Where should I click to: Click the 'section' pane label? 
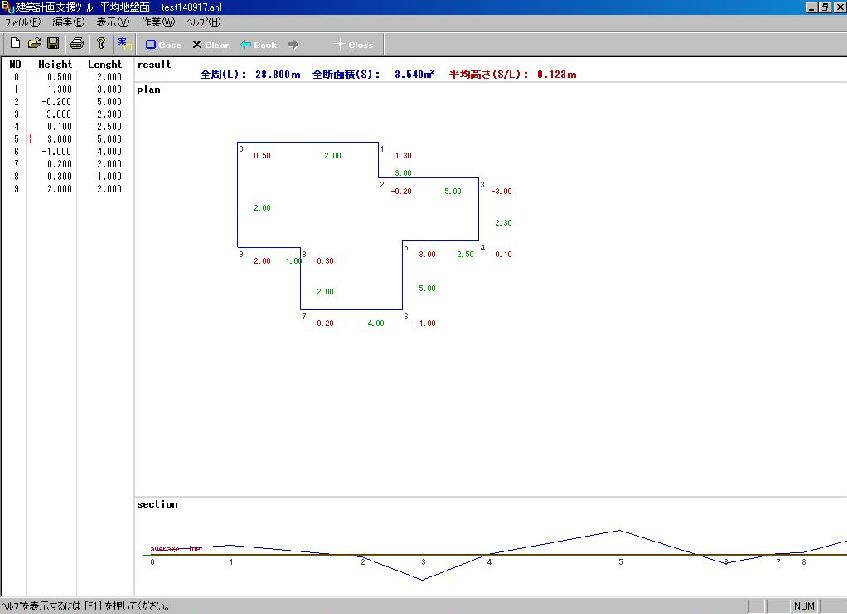(157, 504)
